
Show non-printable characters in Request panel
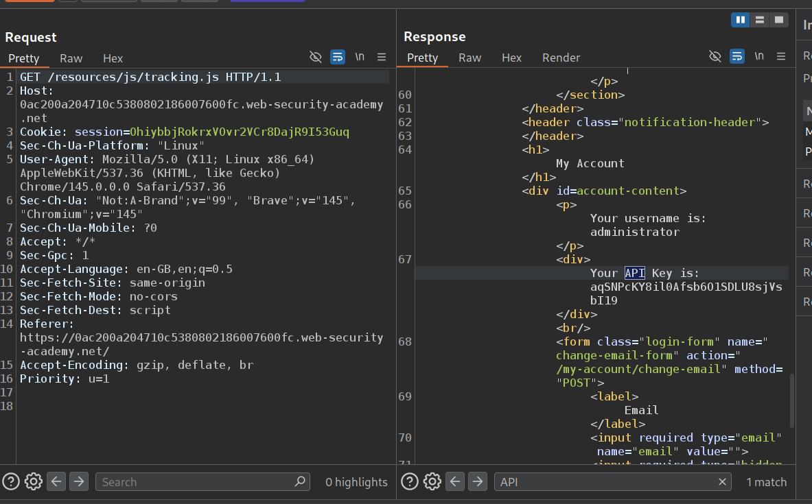point(315,57)
